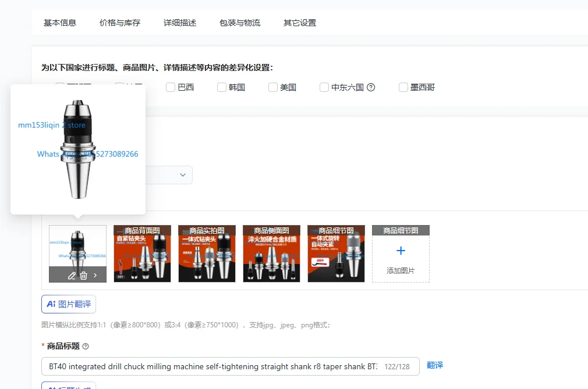Enable the 韩国 checkbox

[x=222, y=87]
